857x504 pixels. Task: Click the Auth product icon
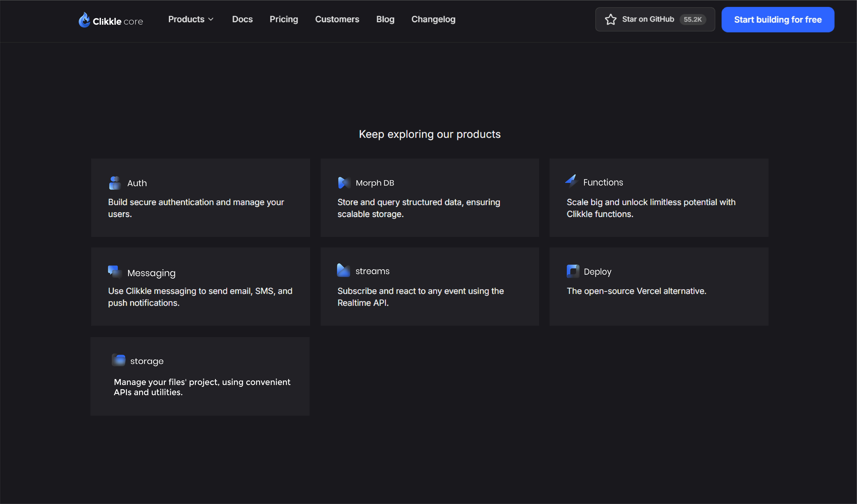coord(115,183)
